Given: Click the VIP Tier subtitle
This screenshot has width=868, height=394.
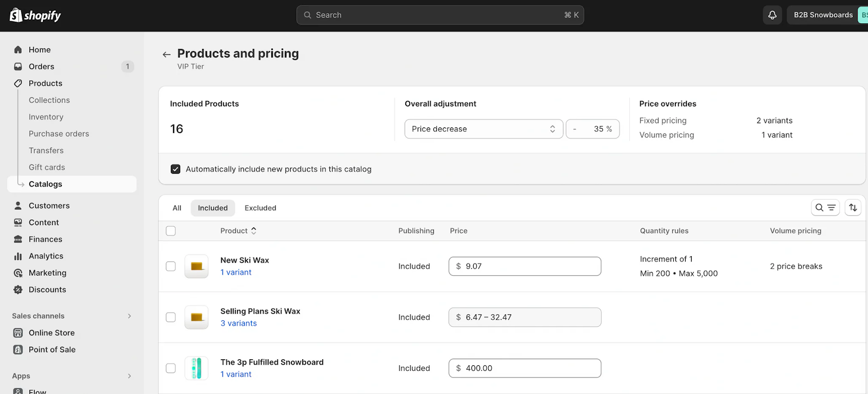Looking at the screenshot, I should [x=190, y=67].
